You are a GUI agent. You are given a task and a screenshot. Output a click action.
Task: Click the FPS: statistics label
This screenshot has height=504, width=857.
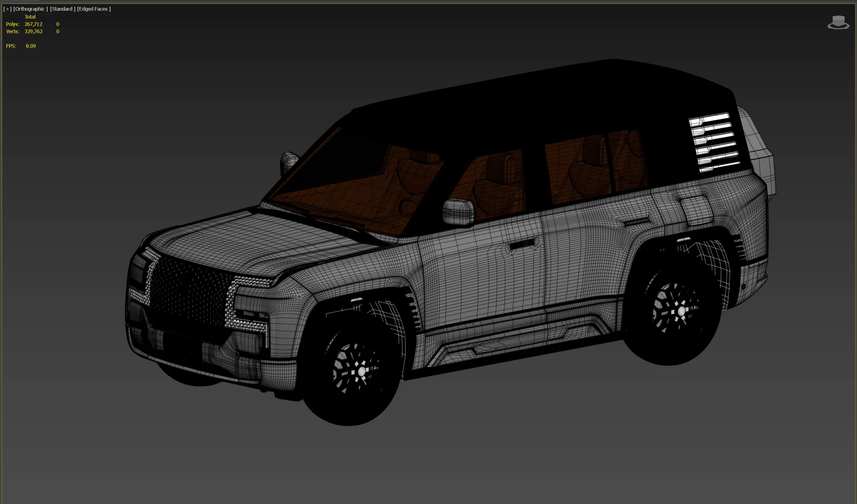pos(11,46)
